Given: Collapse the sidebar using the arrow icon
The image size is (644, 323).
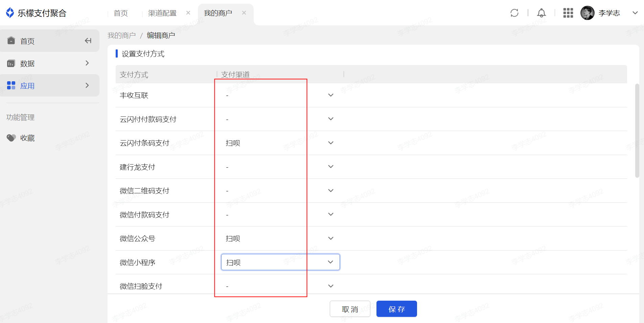Looking at the screenshot, I should 88,41.
